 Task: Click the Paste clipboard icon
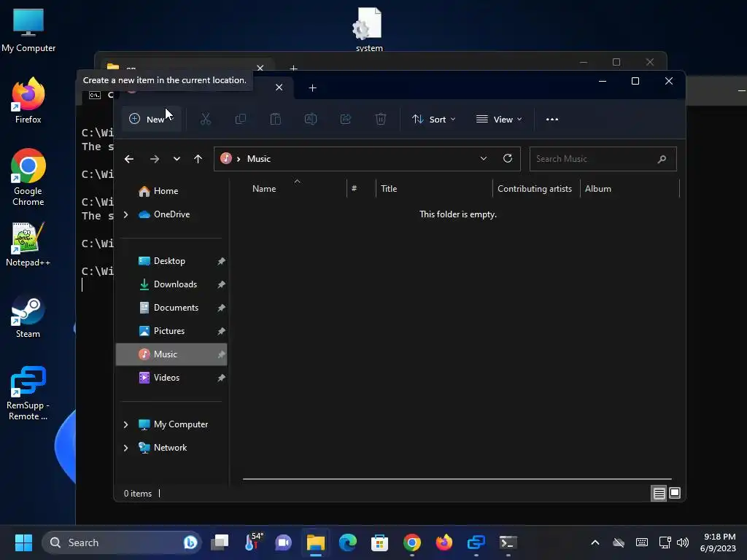(x=275, y=119)
